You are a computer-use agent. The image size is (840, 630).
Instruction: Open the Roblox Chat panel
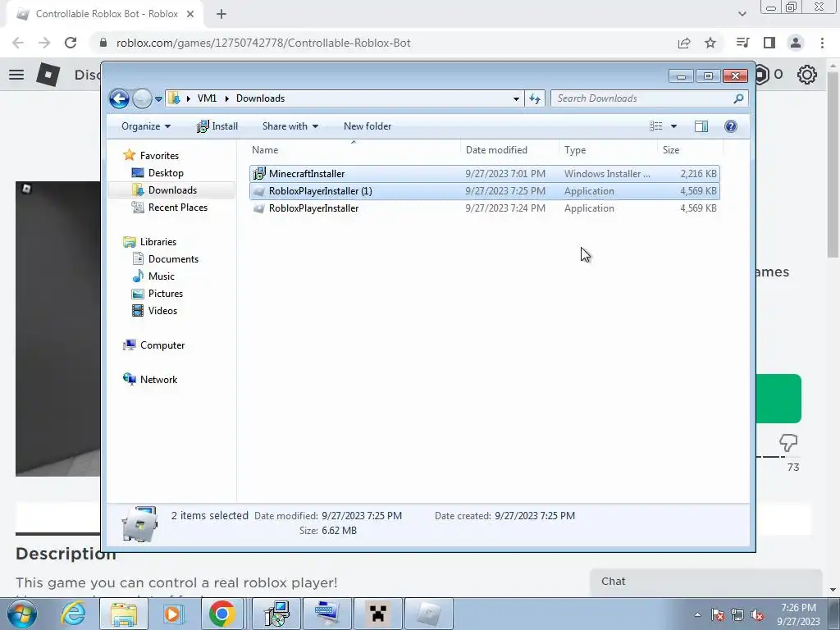pyautogui.click(x=706, y=582)
